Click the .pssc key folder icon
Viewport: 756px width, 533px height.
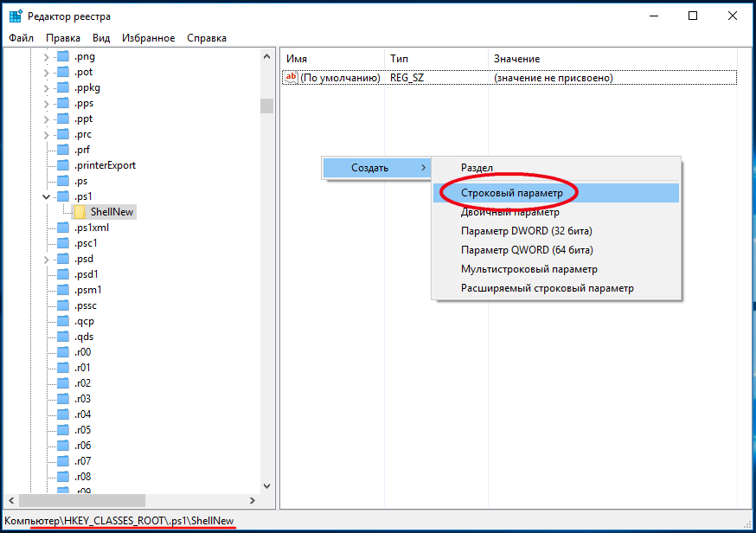(62, 305)
